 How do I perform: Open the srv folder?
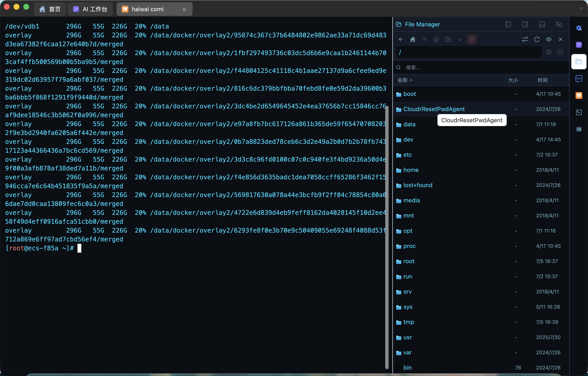pyautogui.click(x=481, y=292)
